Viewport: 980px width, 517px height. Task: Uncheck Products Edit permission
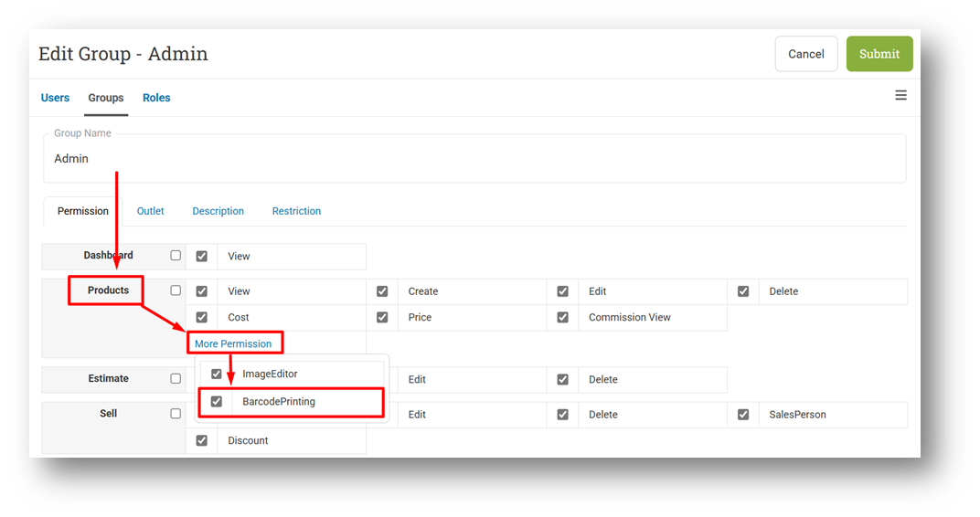click(562, 291)
